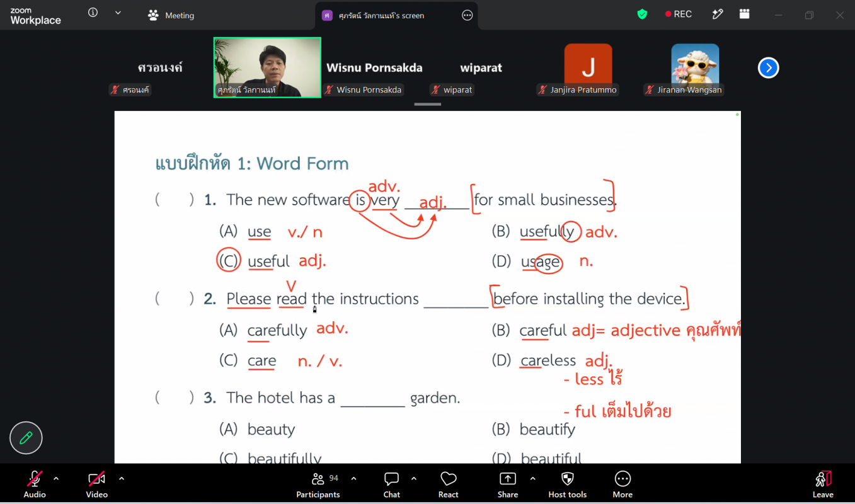The height and width of the screenshot is (504, 855).
Task: Expand the chat options caret
Action: coord(414,479)
